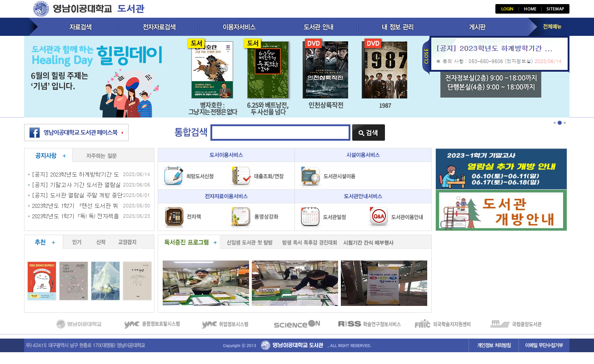
Task: Open the 전체메뉴 full menu
Action: coord(552,27)
